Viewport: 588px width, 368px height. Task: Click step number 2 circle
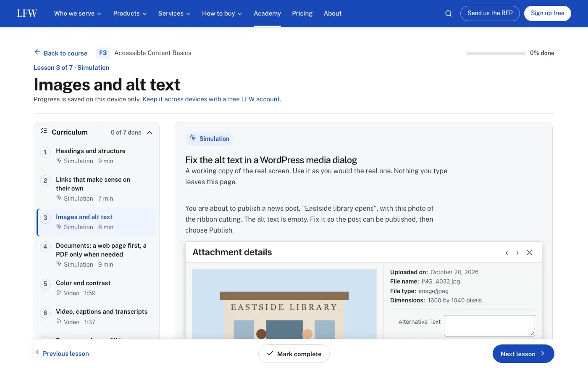point(45,181)
